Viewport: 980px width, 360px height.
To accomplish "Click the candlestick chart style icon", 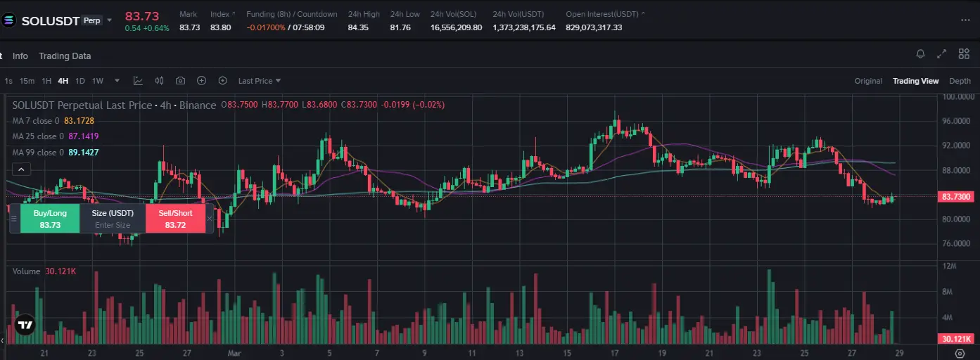I will (x=159, y=81).
